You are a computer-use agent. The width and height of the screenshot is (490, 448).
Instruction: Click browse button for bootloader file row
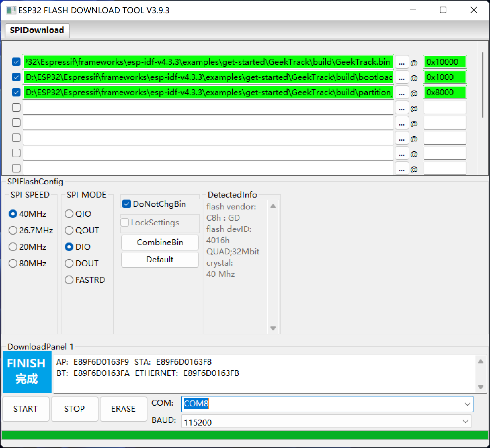click(402, 77)
